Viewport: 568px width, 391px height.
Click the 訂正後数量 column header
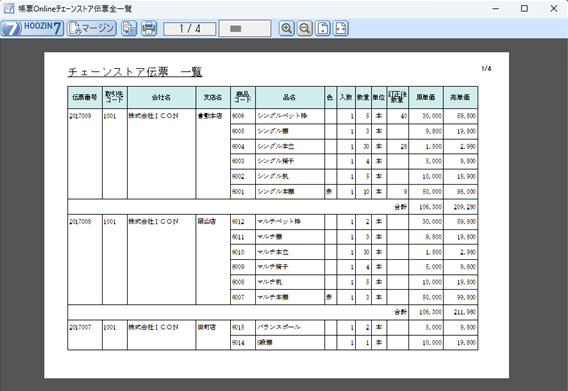pos(397,97)
